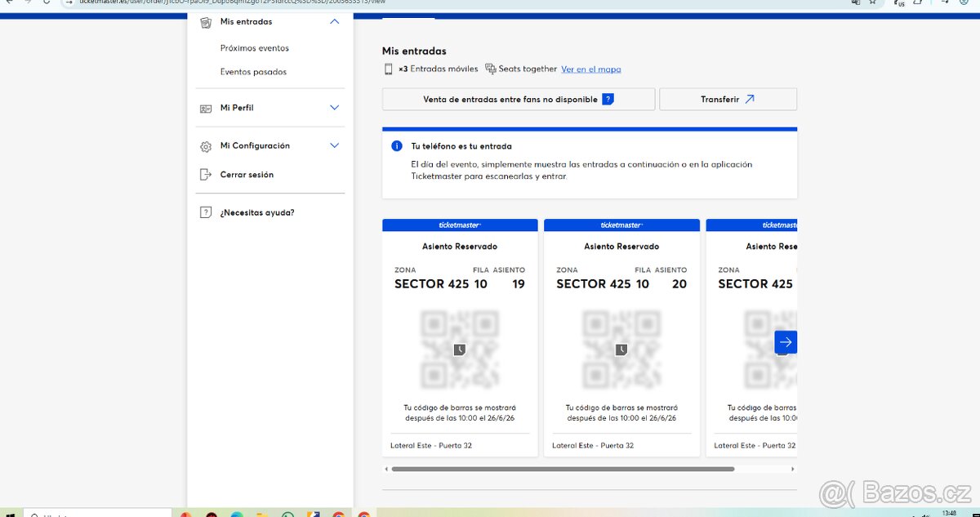The height and width of the screenshot is (517, 980).
Task: Click the right arrow of ticket scrollbar
Action: click(x=792, y=470)
